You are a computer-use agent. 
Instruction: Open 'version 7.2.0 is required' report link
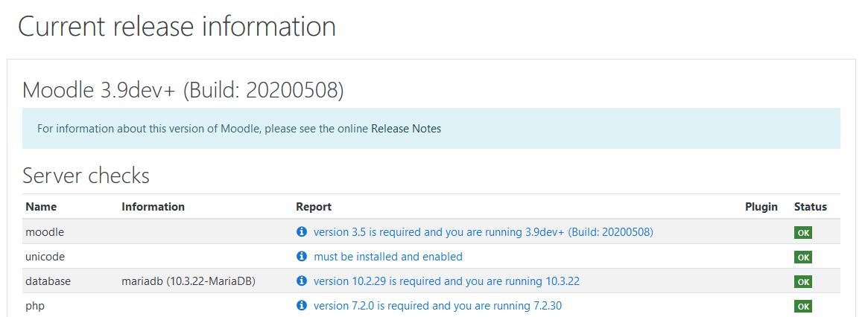[438, 305]
